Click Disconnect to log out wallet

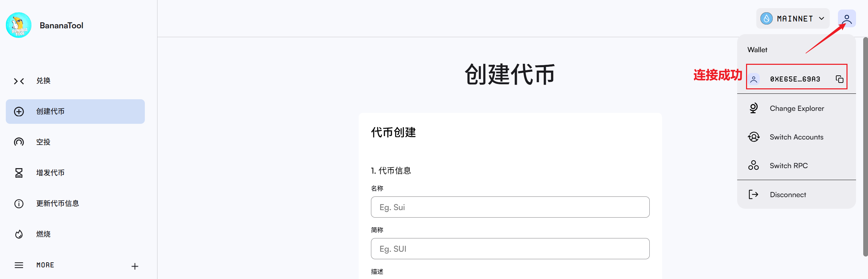point(788,195)
